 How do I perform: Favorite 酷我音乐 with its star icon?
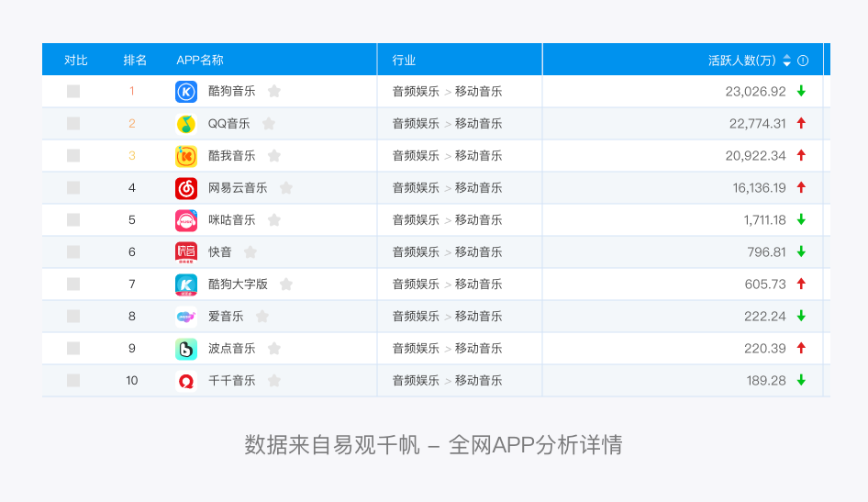(274, 156)
